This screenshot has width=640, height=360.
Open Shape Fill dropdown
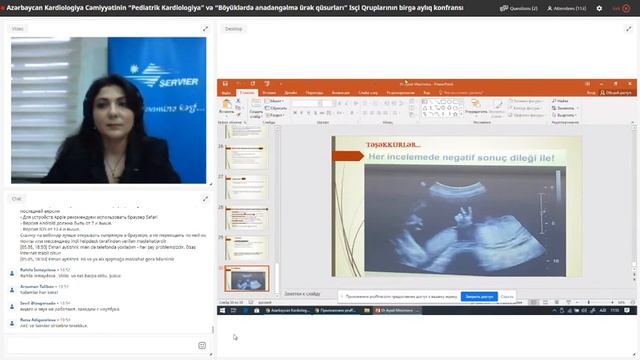526,101
